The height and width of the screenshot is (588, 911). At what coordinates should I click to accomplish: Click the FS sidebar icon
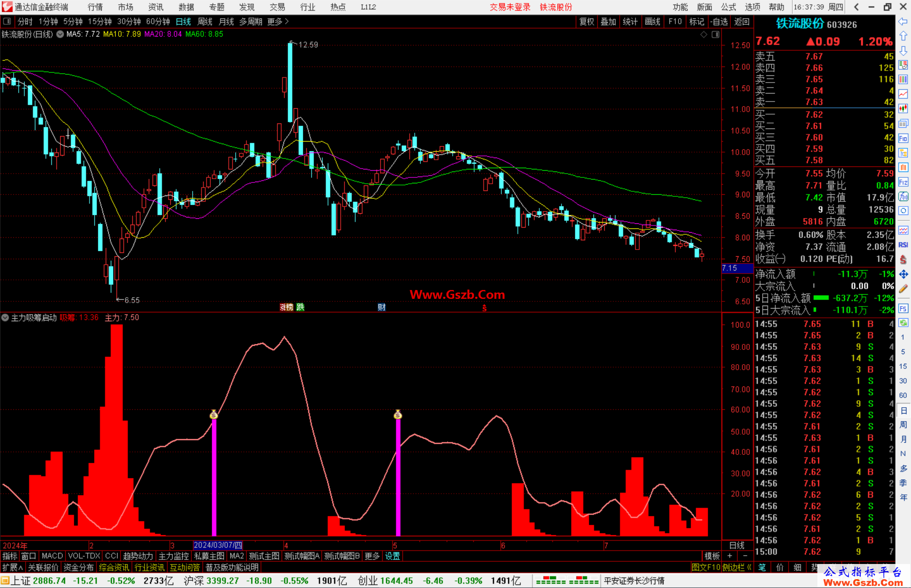click(x=903, y=309)
